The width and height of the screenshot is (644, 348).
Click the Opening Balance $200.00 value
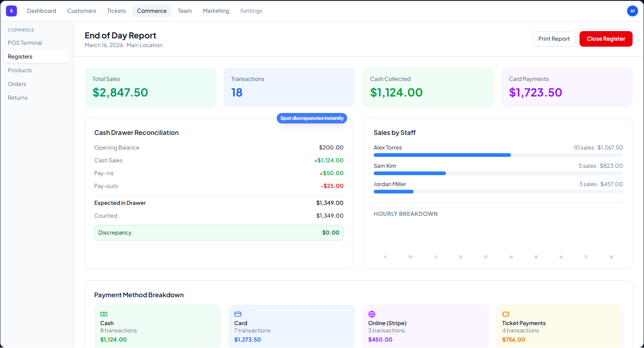[x=331, y=148]
